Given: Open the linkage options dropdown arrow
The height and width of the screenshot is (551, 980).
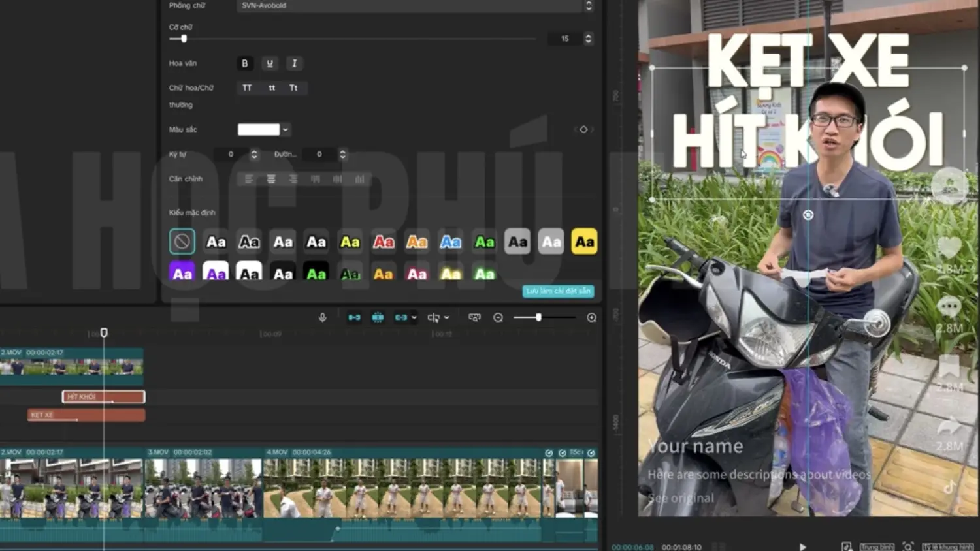Looking at the screenshot, I should coord(414,318).
